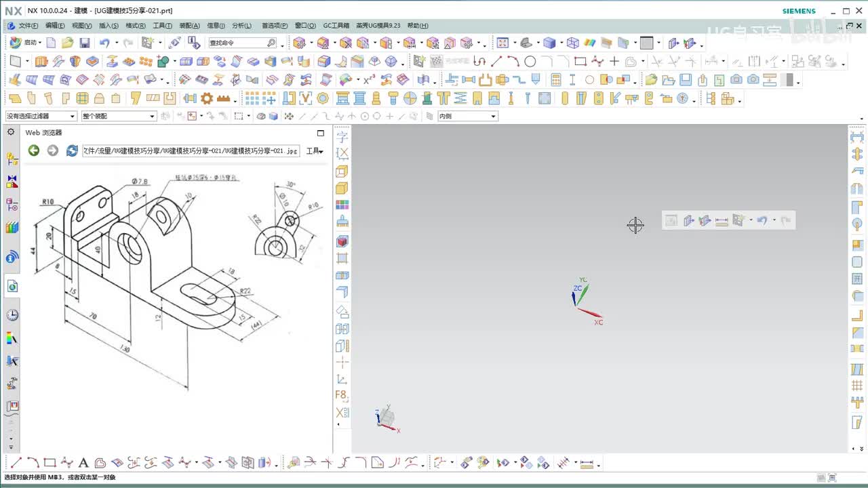Expand the undo history dropdown arrow

[x=117, y=43]
